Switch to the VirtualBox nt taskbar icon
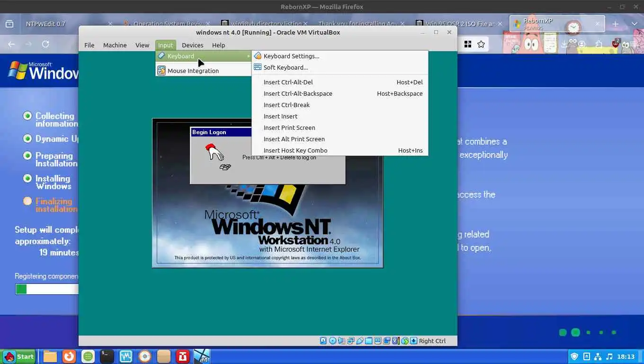 click(202, 356)
